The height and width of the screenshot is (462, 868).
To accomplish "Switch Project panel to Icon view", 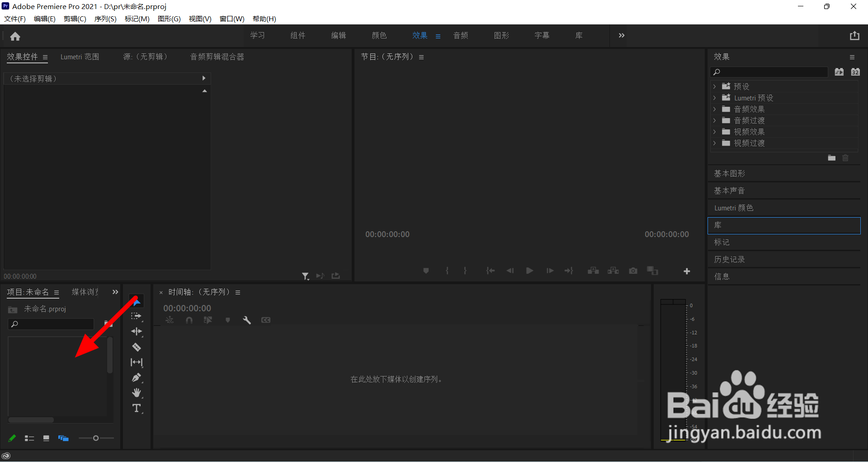I will click(x=46, y=438).
